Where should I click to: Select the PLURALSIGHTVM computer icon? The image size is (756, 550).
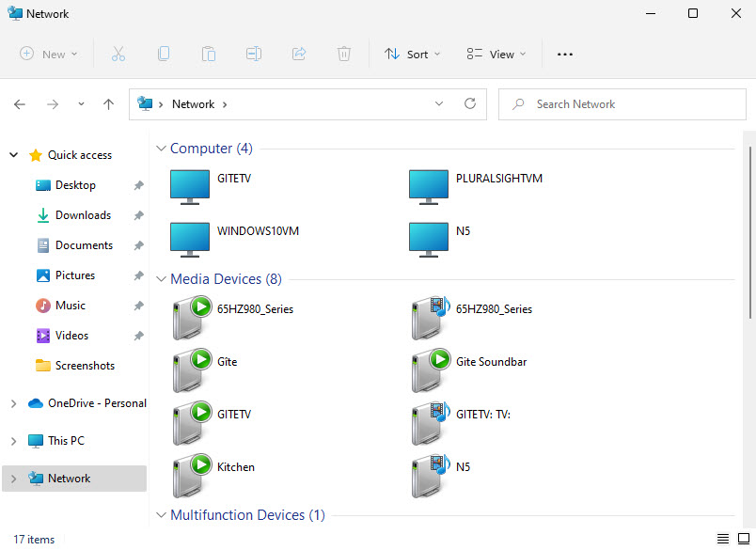[428, 185]
